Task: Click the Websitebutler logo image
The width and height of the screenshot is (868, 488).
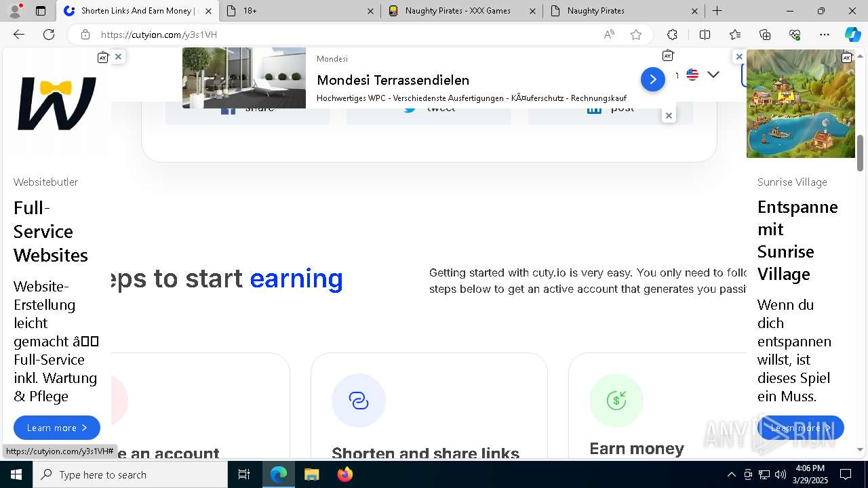Action: click(x=57, y=103)
